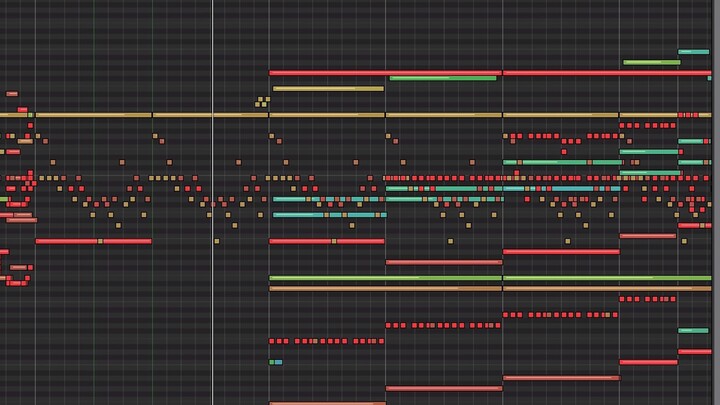Click the white vertical playhead line
Image resolution: width=720 pixels, height=405 pixels.
[x=212, y=202]
